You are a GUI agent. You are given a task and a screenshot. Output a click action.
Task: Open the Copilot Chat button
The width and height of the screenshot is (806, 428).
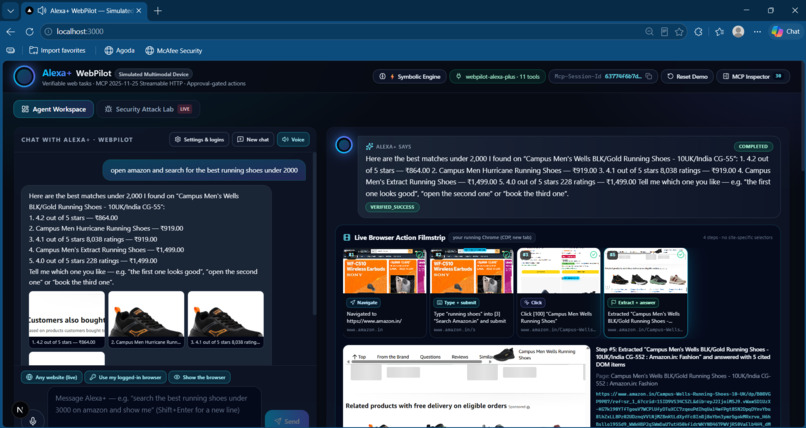tap(785, 32)
